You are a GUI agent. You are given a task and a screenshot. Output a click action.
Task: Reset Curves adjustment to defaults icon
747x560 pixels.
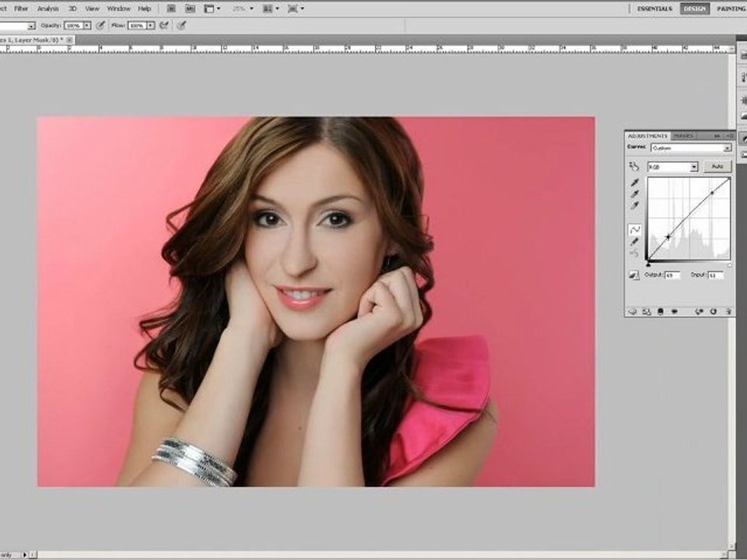coord(714,312)
